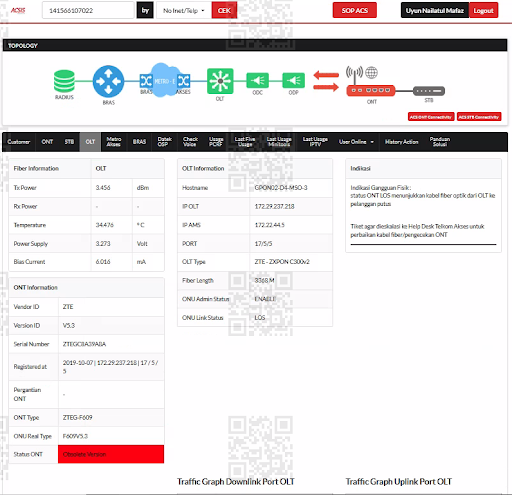Select Power Supply value 3.273
The width and height of the screenshot is (512, 495).
point(103,244)
